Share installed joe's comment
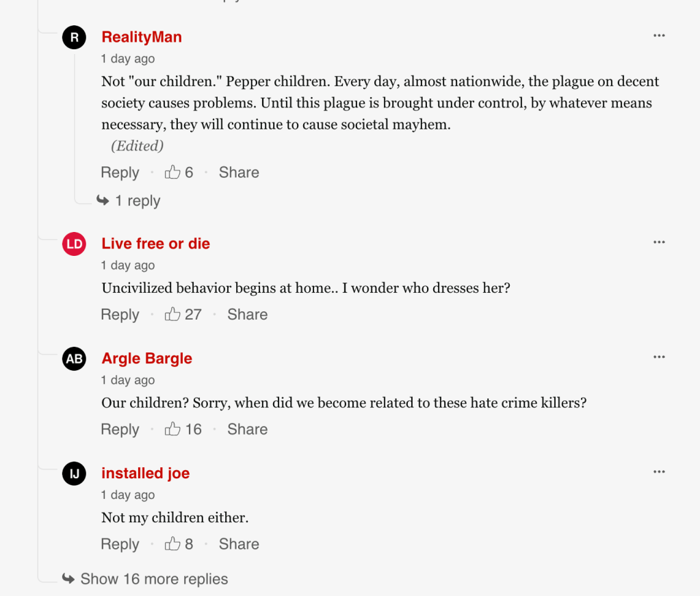 click(x=239, y=545)
